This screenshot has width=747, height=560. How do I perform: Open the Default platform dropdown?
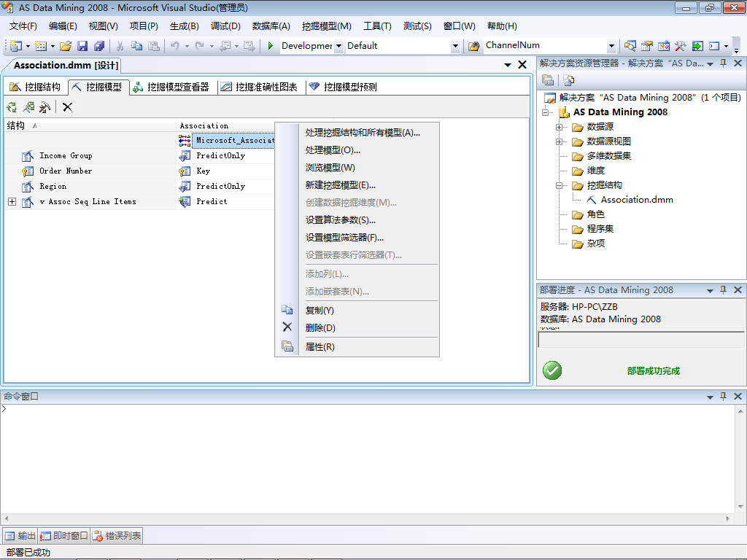pos(455,46)
